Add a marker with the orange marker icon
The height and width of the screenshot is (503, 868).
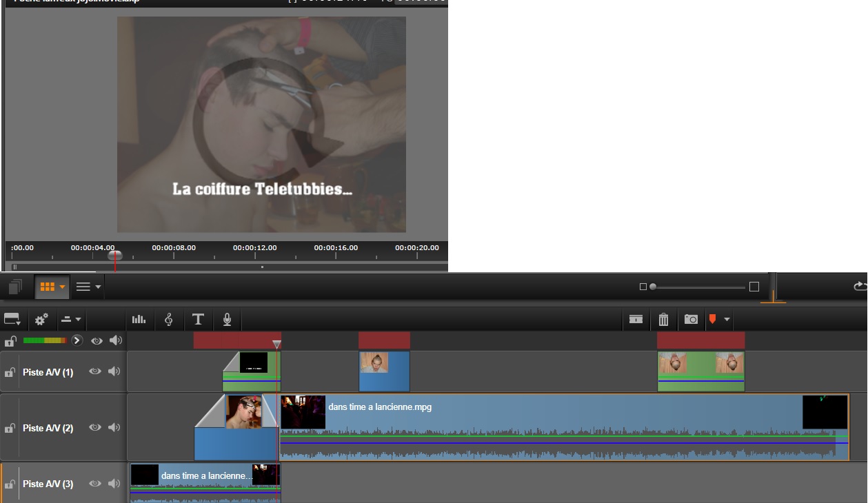(x=713, y=319)
